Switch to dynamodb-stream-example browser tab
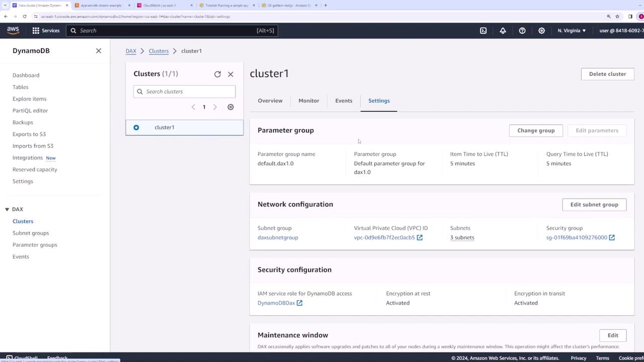 101,6
